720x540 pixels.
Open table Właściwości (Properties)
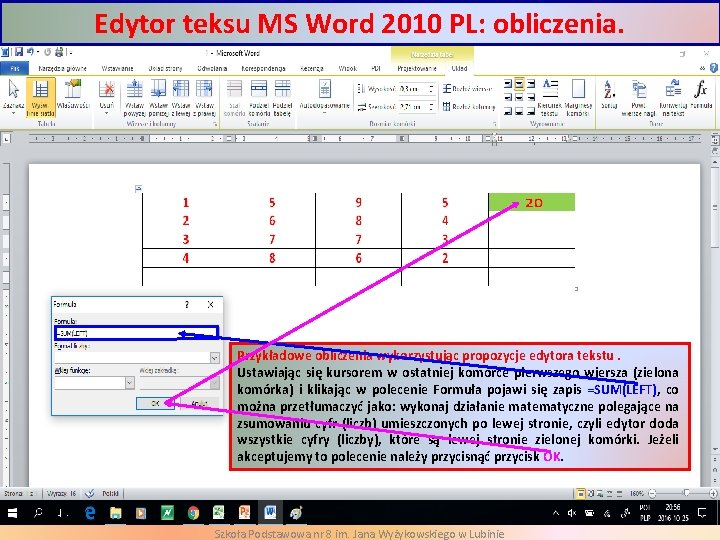[73, 96]
